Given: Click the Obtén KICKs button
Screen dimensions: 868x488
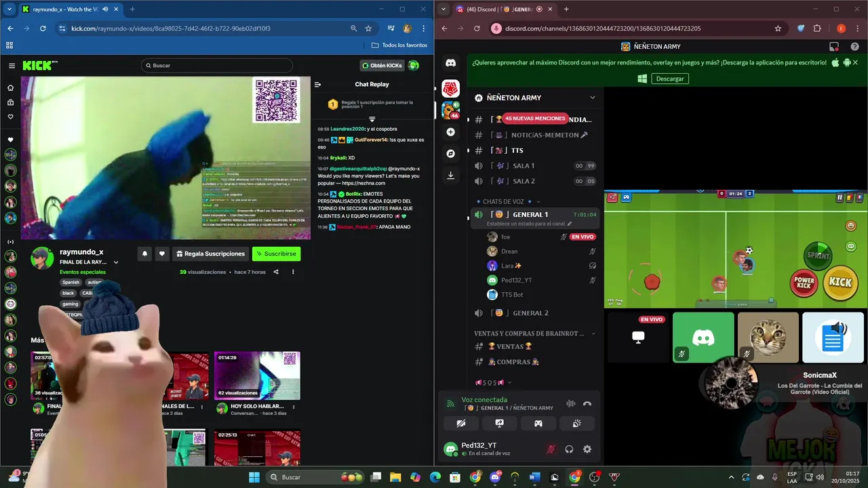Looking at the screenshot, I should (382, 66).
